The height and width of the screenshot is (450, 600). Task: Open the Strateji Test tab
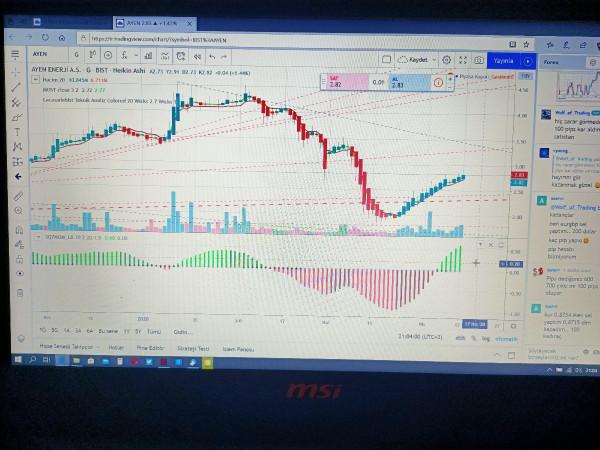pyautogui.click(x=193, y=349)
